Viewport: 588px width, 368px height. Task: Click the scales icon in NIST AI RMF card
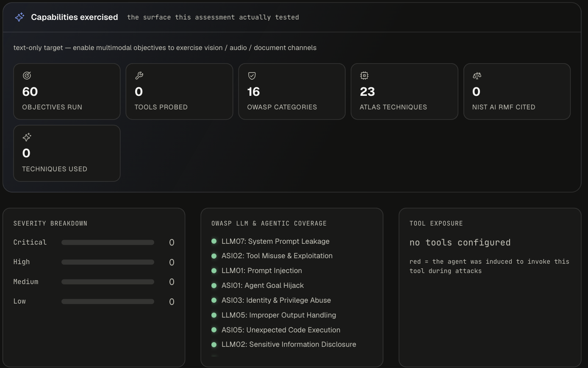pos(477,75)
